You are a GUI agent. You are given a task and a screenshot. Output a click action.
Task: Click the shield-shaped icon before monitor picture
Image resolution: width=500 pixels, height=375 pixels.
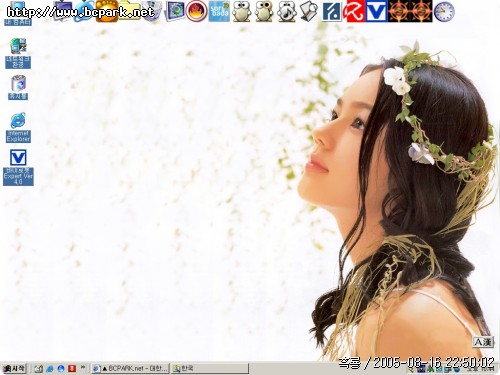point(151,11)
